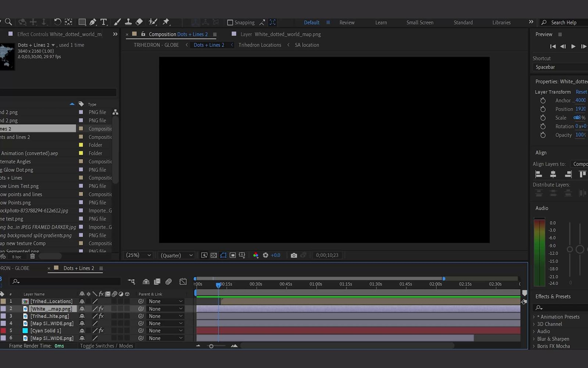Take a snapshot with camera icon

click(x=294, y=255)
